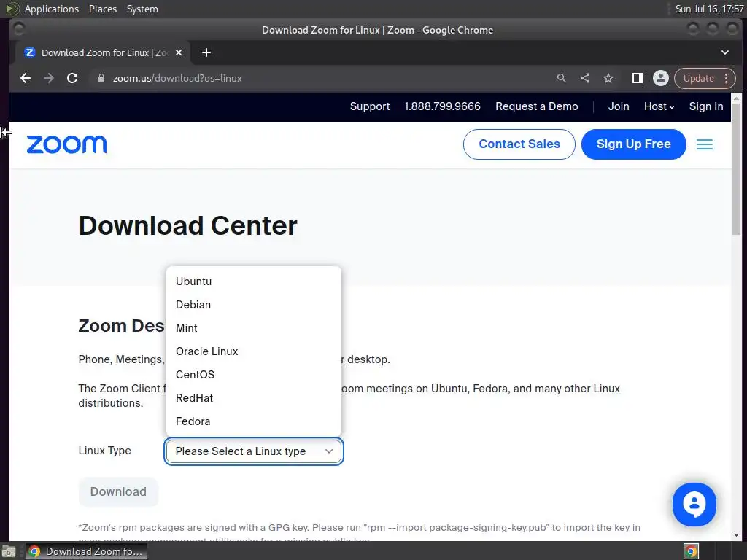Click the Chrome icon in system tray
The image size is (747, 560).
click(x=692, y=551)
